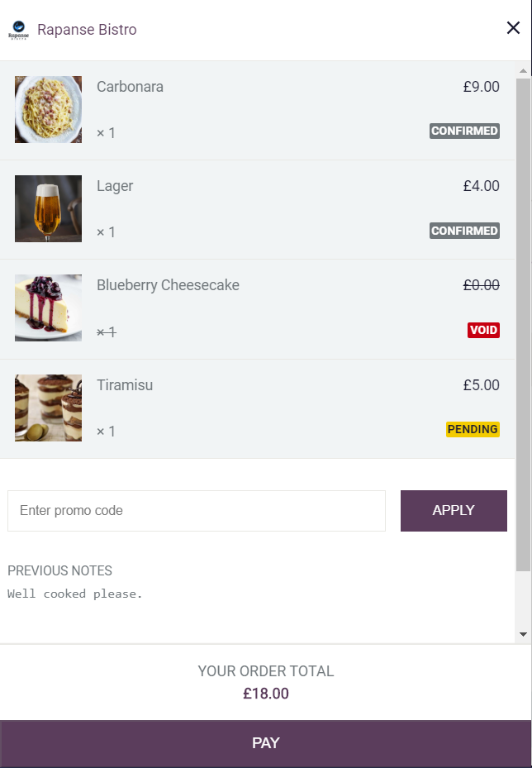Click the VOID badge on Blueberry Cheesecake
The height and width of the screenshot is (768, 532).
point(484,330)
